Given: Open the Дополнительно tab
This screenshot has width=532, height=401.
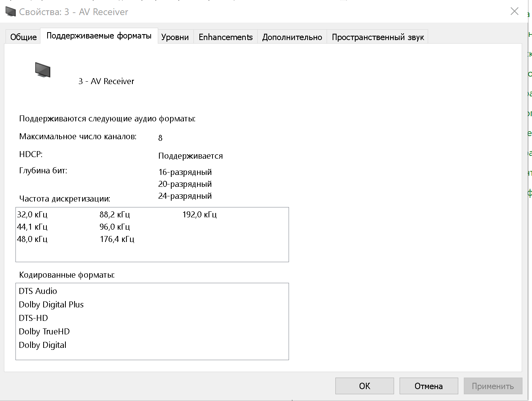Looking at the screenshot, I should 292,37.
